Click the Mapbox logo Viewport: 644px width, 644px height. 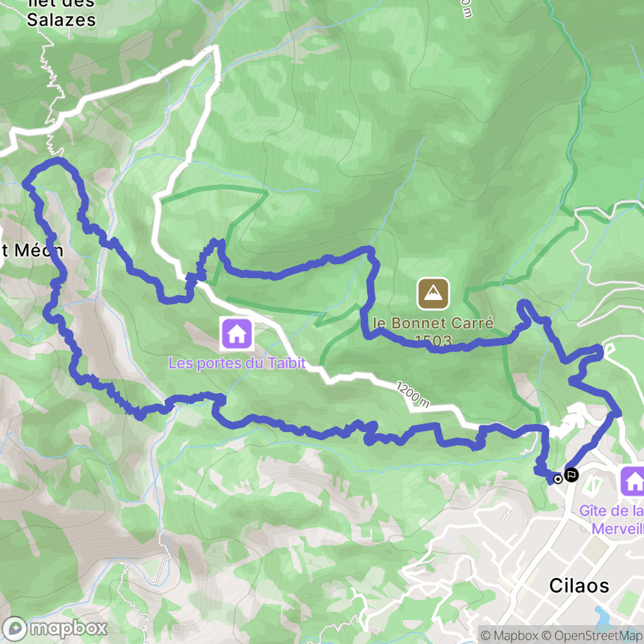click(x=55, y=628)
